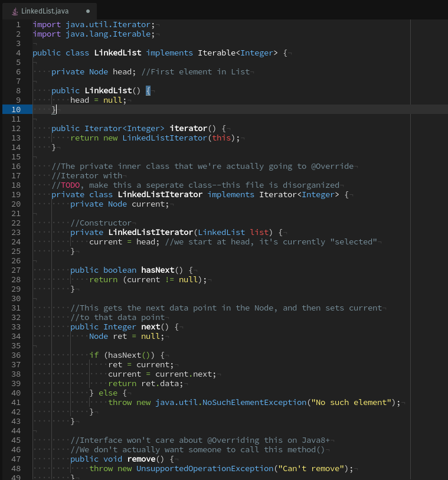
Task: Click the "list" parameter on line 23
Action: pyautogui.click(x=259, y=233)
